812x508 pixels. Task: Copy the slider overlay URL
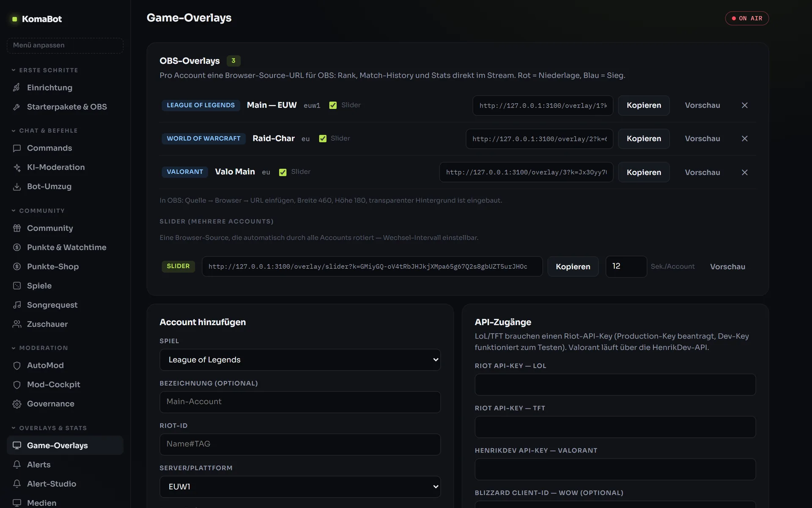click(x=573, y=267)
